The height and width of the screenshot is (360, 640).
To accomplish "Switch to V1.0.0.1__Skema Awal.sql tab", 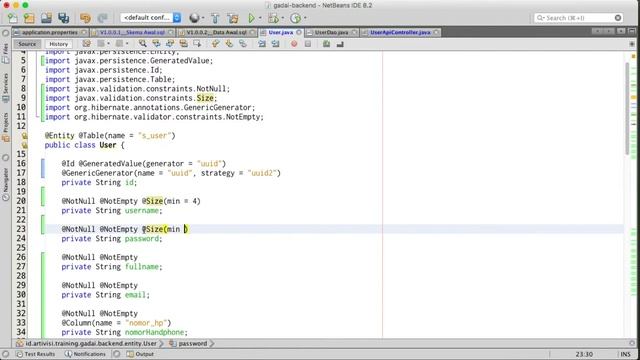I will pos(132,32).
